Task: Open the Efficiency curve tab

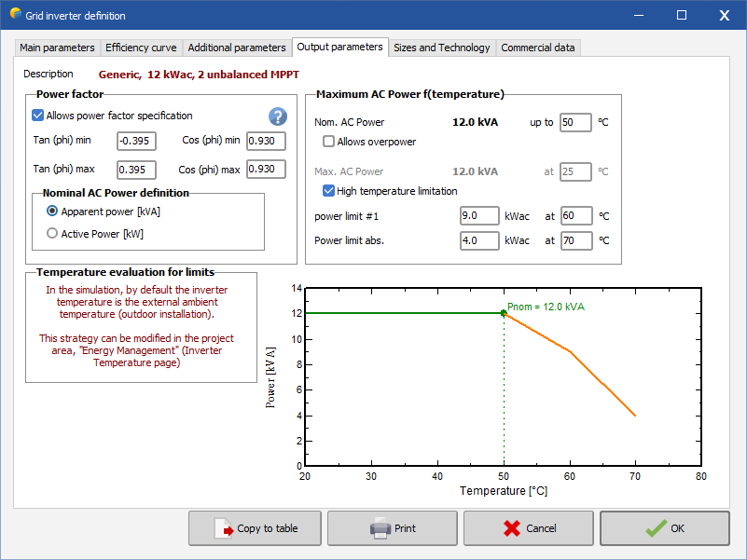Action: [x=141, y=48]
